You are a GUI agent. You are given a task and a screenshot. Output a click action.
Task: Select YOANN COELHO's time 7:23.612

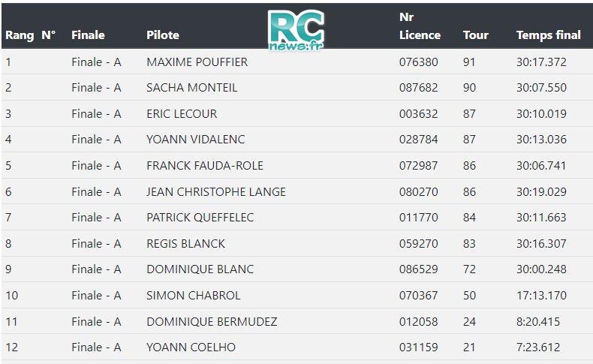[538, 347]
